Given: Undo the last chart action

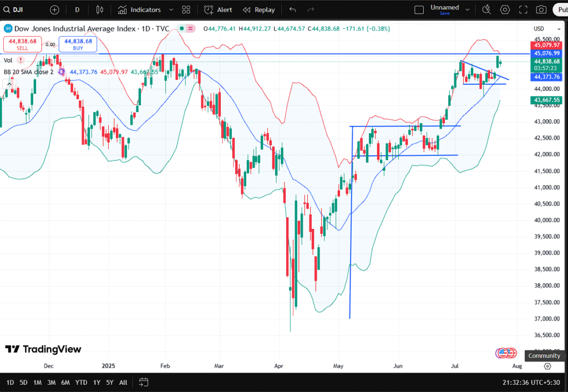Looking at the screenshot, I should click(x=293, y=10).
